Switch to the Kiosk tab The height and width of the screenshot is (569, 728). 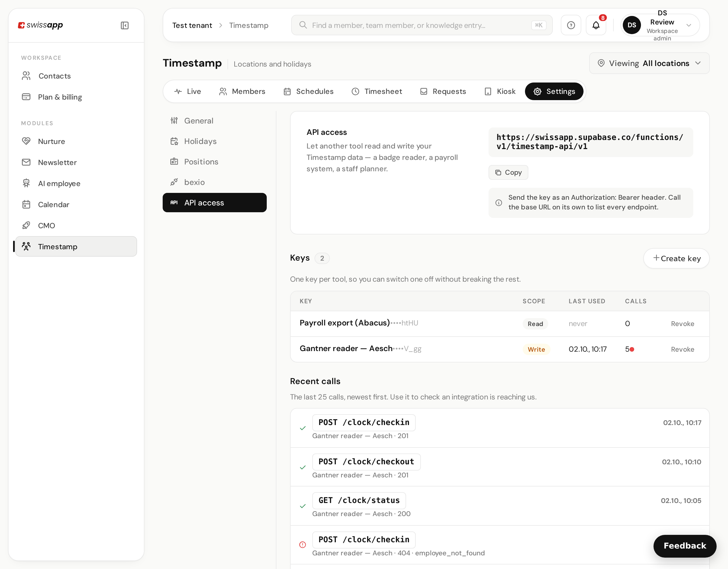[499, 91]
